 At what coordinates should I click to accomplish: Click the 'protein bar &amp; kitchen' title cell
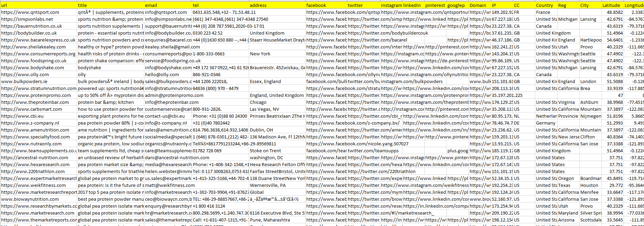click(110, 102)
